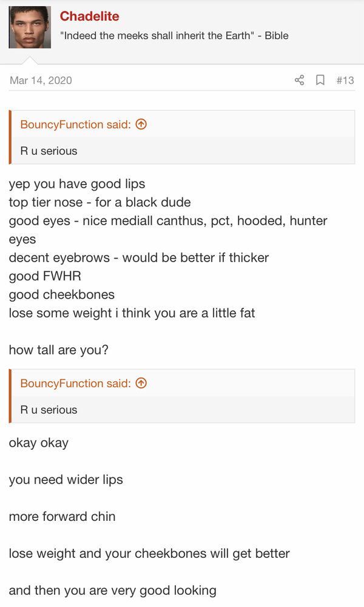This screenshot has width=364, height=607.
Task: Click 'R u serious' quote text below 'how tall are you?'
Action: coord(49,410)
